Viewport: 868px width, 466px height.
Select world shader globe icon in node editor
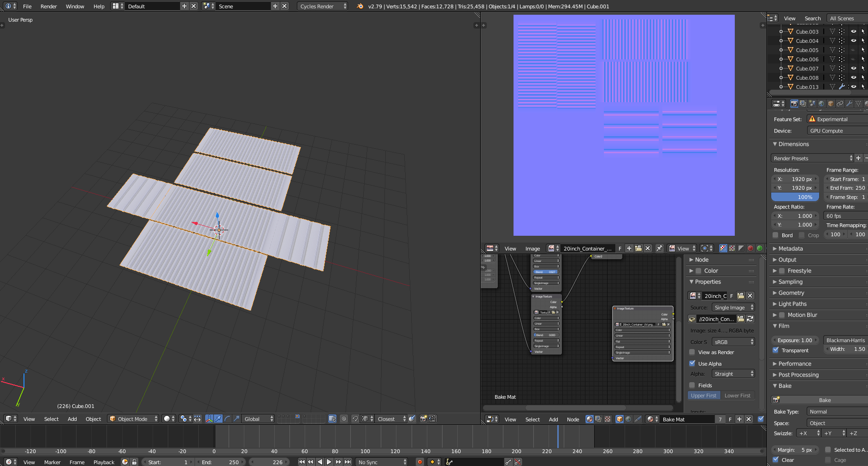click(628, 419)
